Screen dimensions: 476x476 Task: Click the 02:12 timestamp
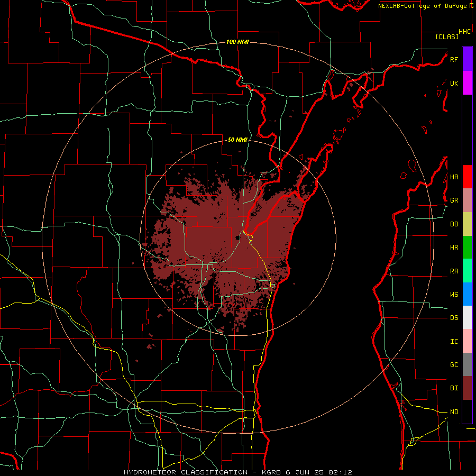click(x=340, y=472)
